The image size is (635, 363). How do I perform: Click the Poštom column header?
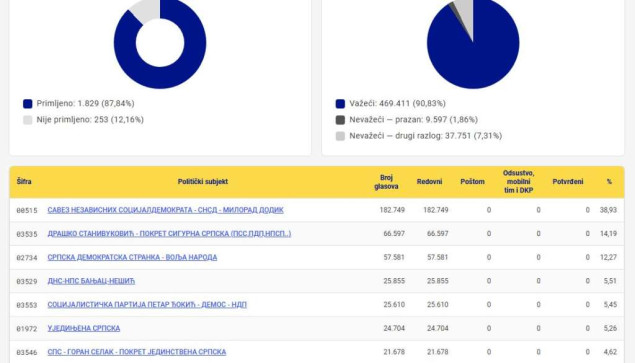472,182
